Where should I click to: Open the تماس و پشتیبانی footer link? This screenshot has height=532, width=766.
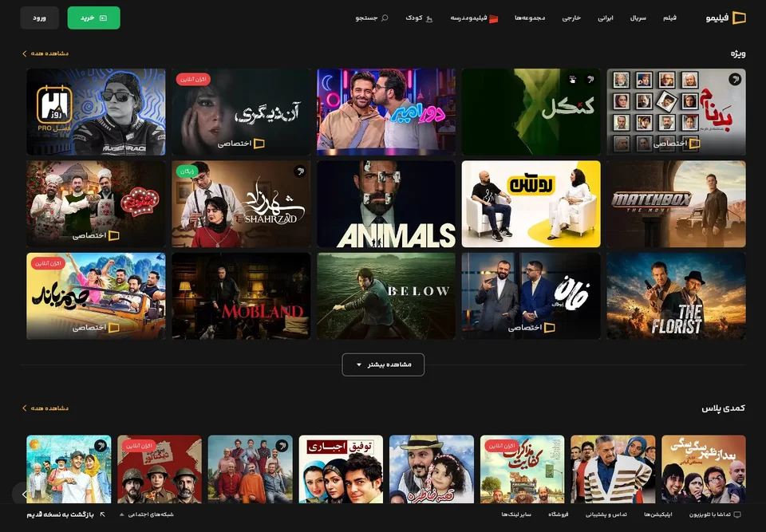coord(606,514)
